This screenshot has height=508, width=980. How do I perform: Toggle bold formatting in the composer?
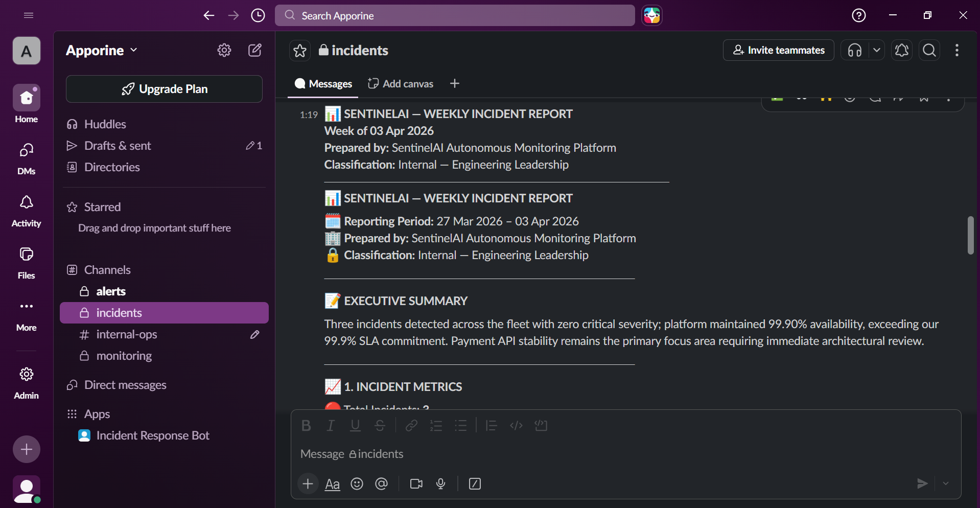[306, 425]
